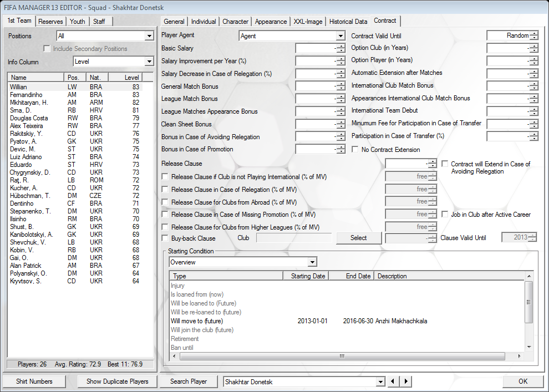The width and height of the screenshot is (549, 392).
Task: Open the Positions dropdown
Action: [x=149, y=36]
